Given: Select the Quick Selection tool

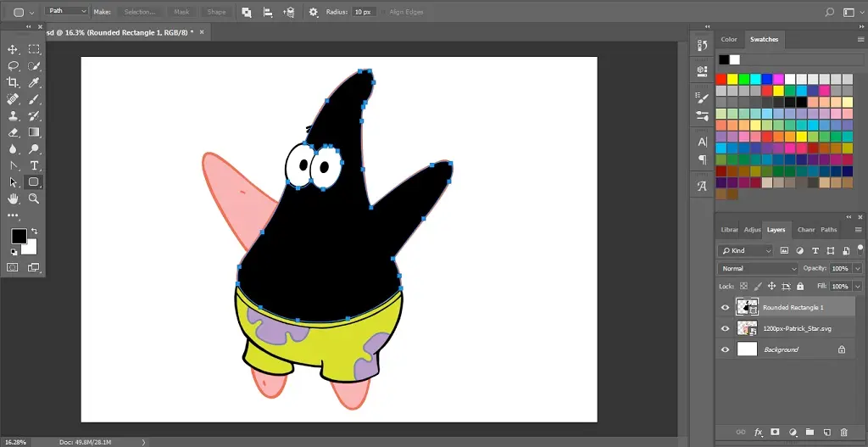Looking at the screenshot, I should pos(34,66).
